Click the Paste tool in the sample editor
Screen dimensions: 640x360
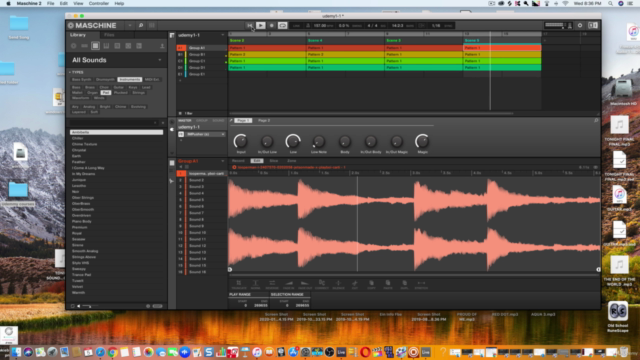coord(388,284)
